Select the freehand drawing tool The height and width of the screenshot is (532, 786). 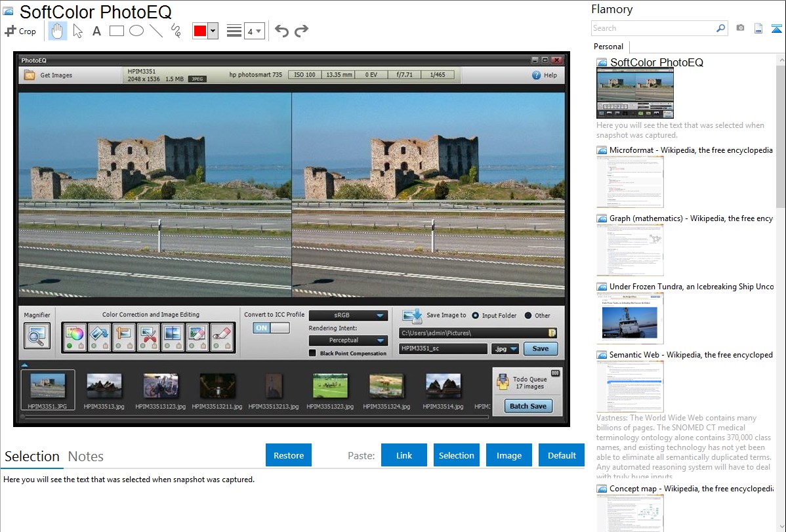(176, 31)
